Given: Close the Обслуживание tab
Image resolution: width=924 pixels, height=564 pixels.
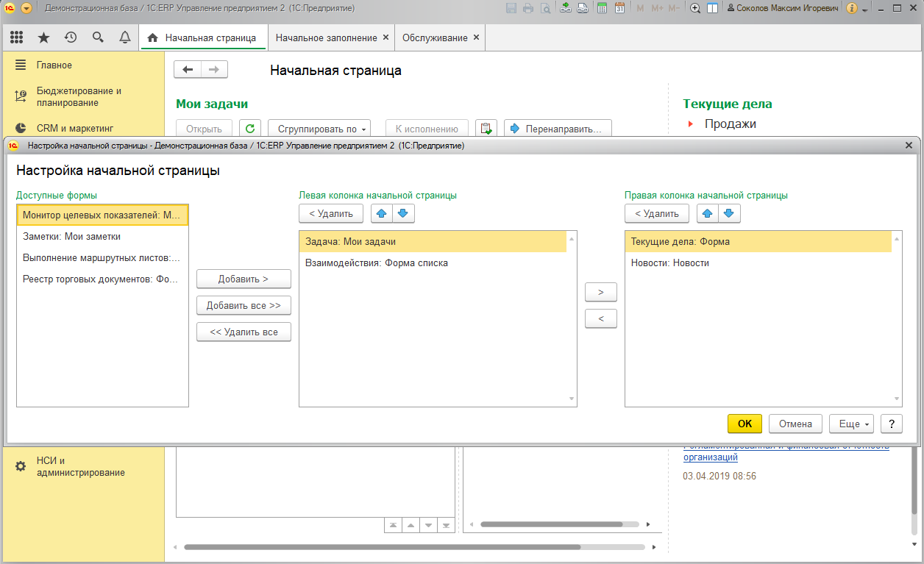Looking at the screenshot, I should 477,38.
